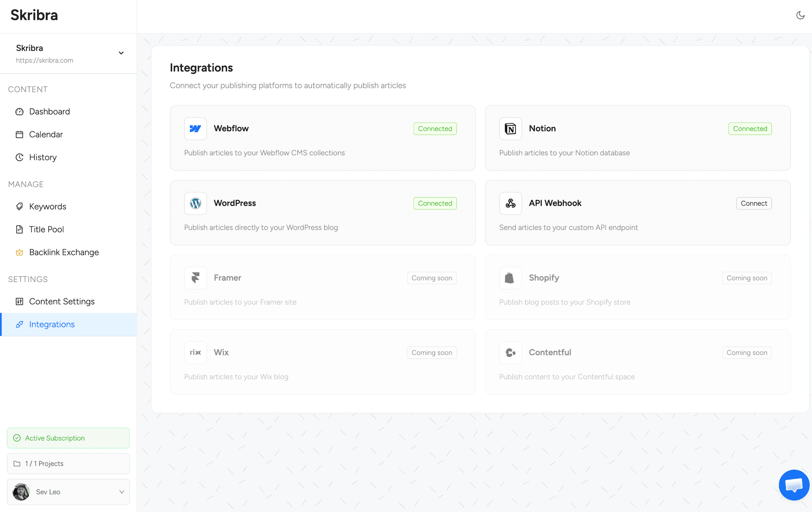
Task: Open the Calendar menu entry
Action: click(46, 134)
